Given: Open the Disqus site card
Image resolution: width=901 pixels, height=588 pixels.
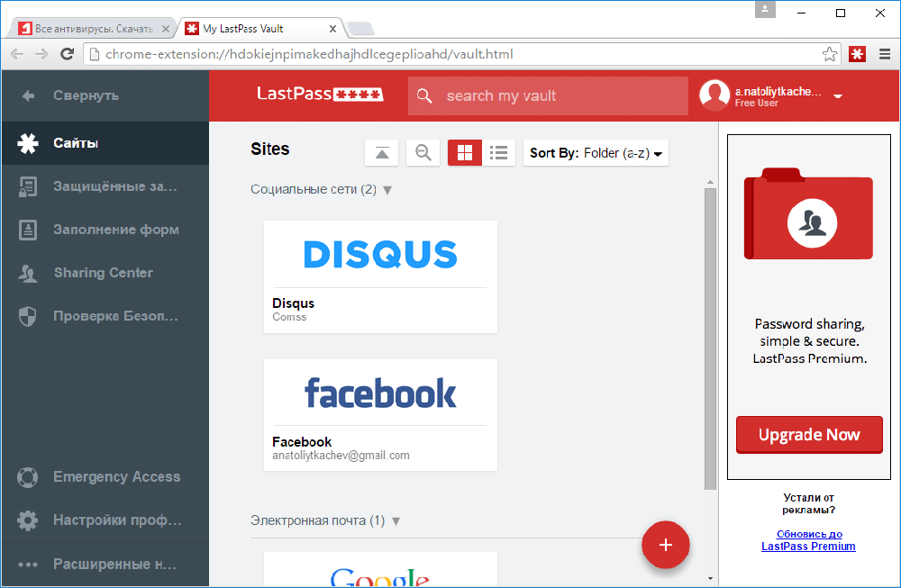Looking at the screenshot, I should (x=380, y=276).
